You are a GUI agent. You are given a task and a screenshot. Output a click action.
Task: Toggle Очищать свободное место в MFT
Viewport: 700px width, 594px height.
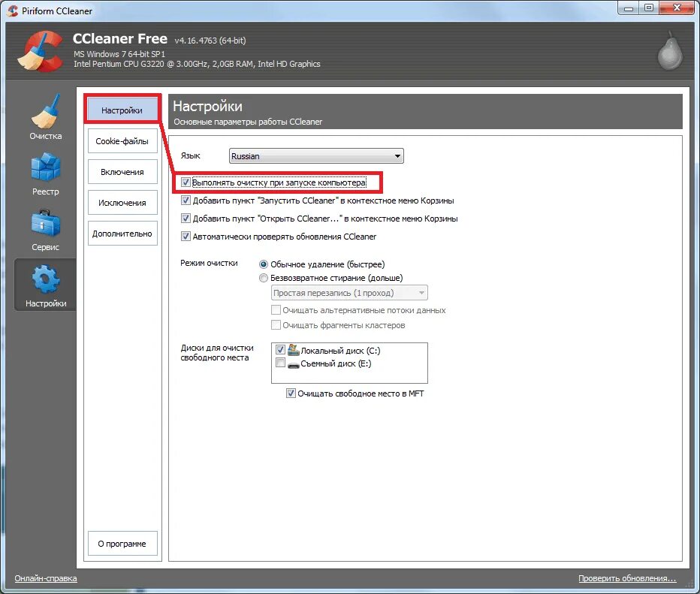pos(291,393)
